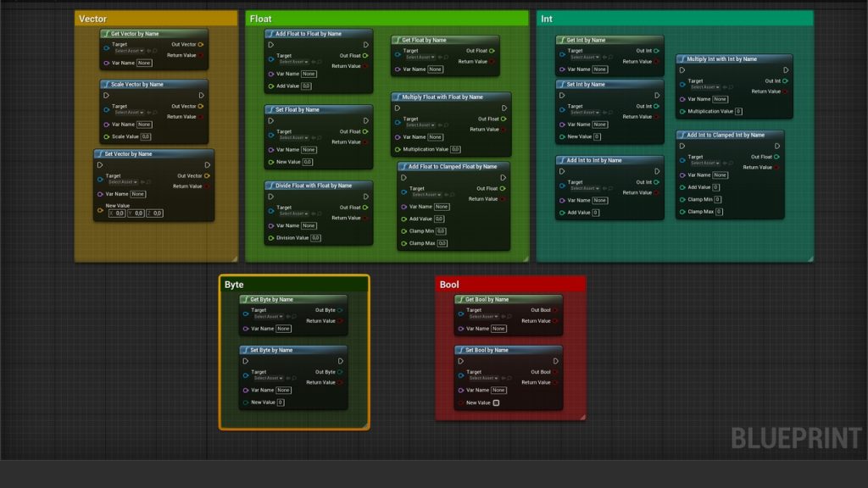Click the Return Value pin on Get Float by Name
Image resolution: width=868 pixels, height=488 pixels.
492,61
